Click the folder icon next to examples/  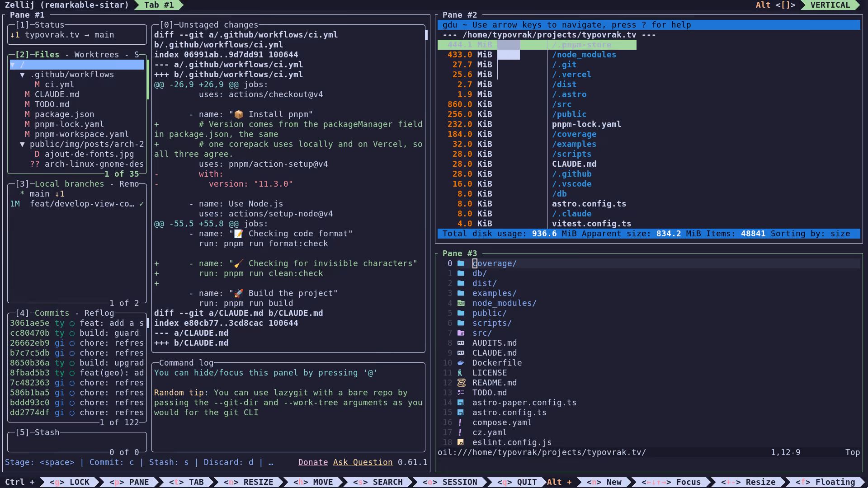pos(461,293)
